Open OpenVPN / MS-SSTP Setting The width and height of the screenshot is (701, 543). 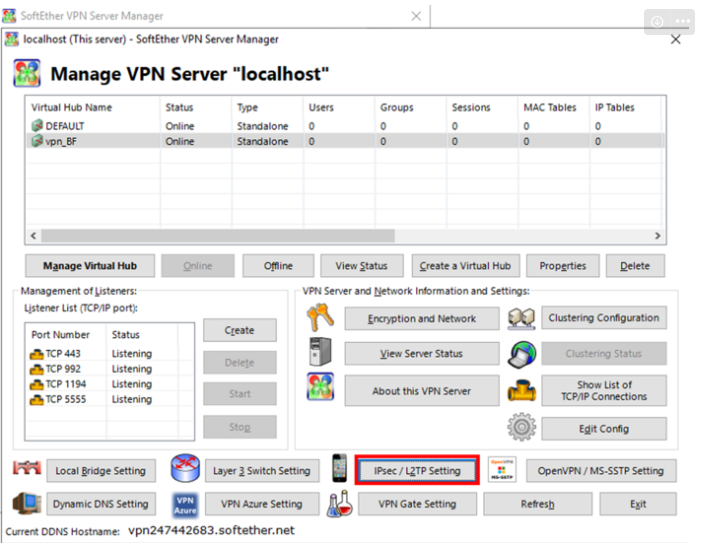click(x=600, y=471)
